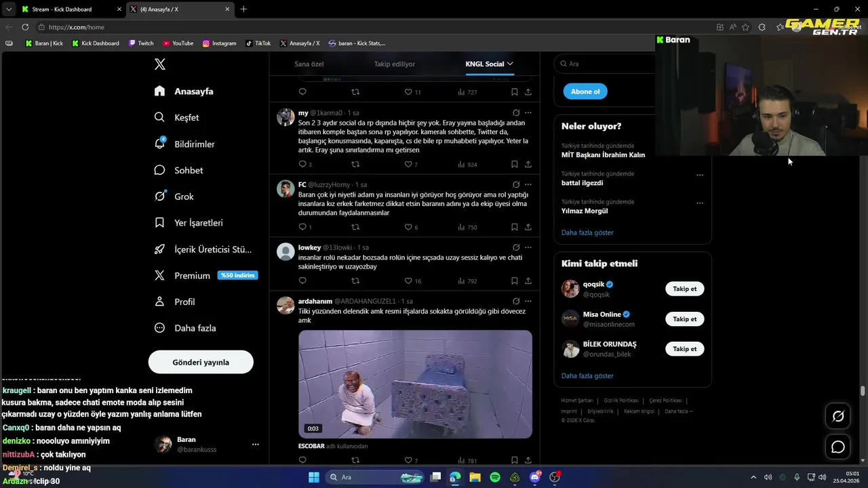This screenshot has height=488, width=868.
Task: Open Premium from the sidebar
Action: pyautogui.click(x=205, y=275)
